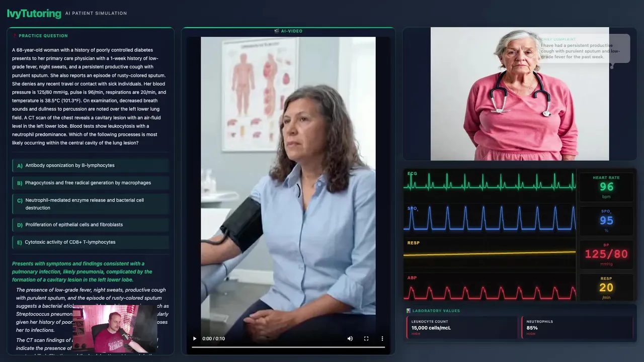Click the video progress bar
644x362 pixels.
(288, 347)
